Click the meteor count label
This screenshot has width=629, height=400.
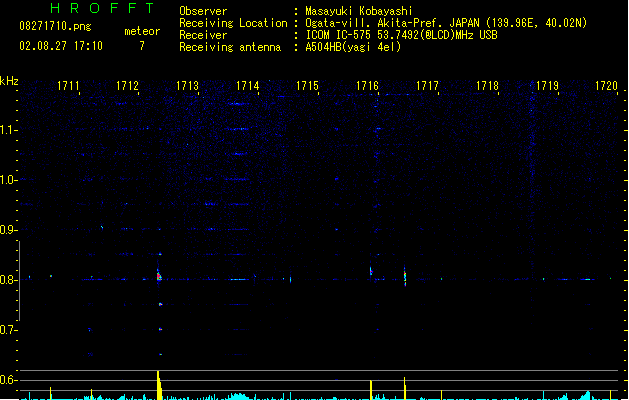(x=142, y=31)
